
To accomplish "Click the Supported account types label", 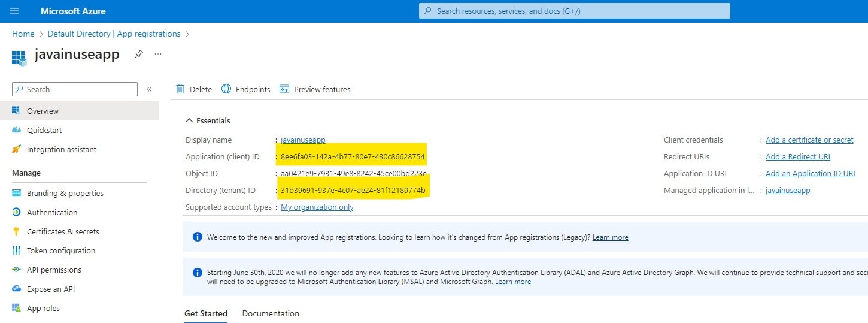I will [x=229, y=207].
